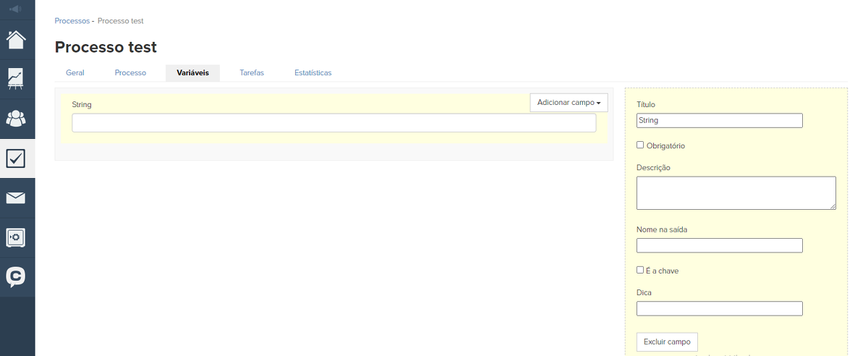Image resolution: width=868 pixels, height=356 pixels.
Task: Expand the Adicionar campo dropdown
Action: click(569, 103)
